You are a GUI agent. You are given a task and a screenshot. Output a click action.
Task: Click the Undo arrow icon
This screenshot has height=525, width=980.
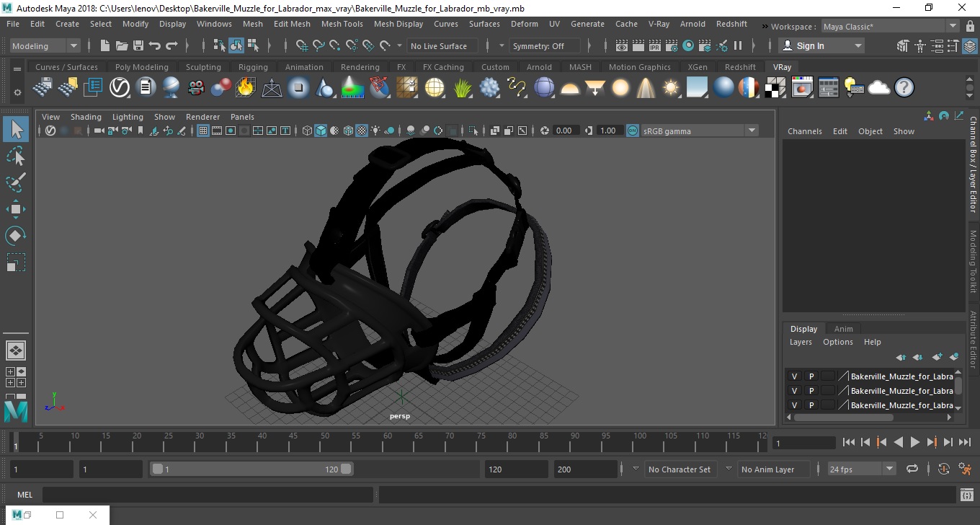pyautogui.click(x=154, y=45)
